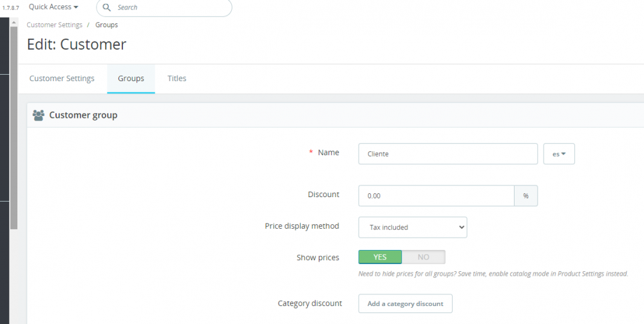The width and height of the screenshot is (644, 324).
Task: Switch to the Customer Settings tab
Action: (x=62, y=79)
